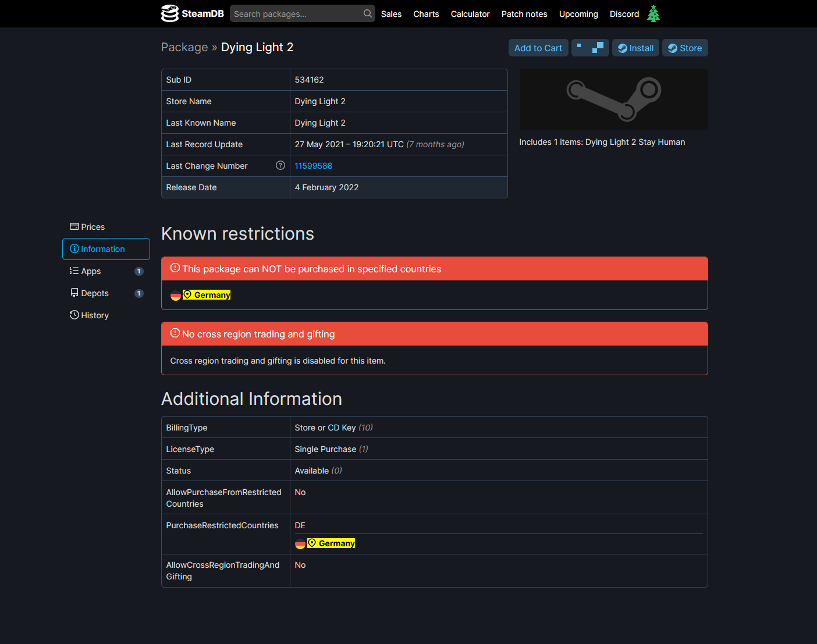Select the Prices sidebar icon
This screenshot has height=644, width=817.
[x=74, y=226]
